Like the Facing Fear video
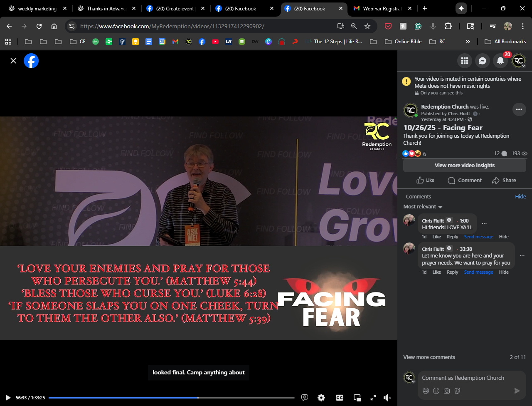Viewport: 532px width, 406px height. coord(425,180)
